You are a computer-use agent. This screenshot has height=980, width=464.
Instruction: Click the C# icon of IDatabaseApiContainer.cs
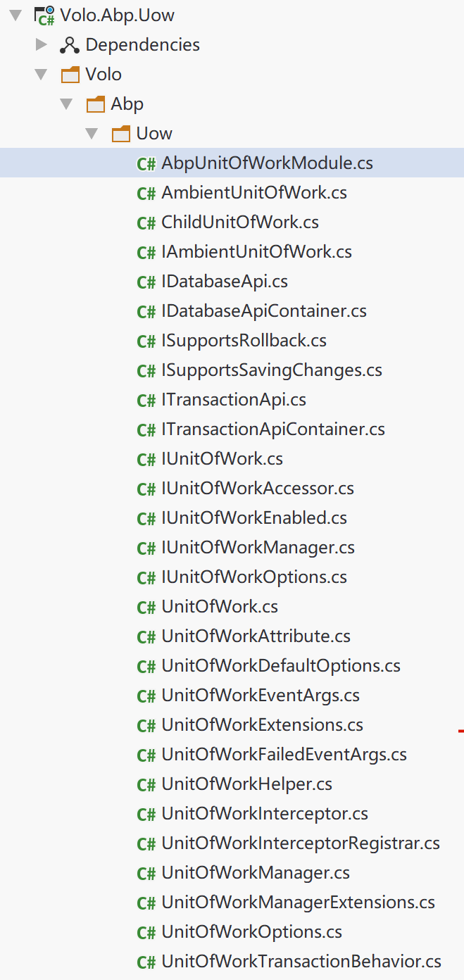[x=146, y=312]
